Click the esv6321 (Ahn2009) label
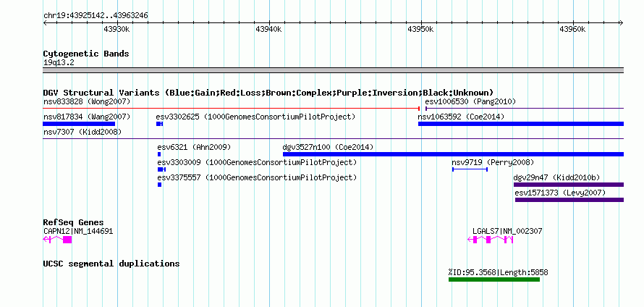 coord(194,147)
